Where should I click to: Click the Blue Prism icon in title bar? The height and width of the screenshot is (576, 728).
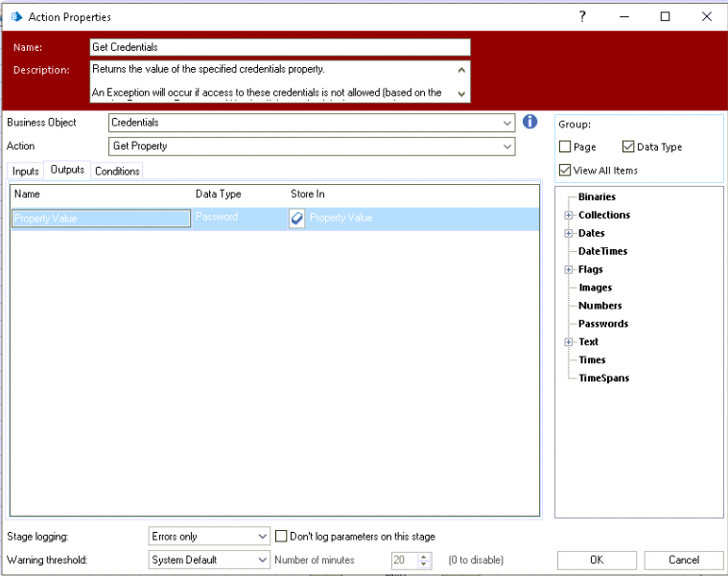[15, 16]
